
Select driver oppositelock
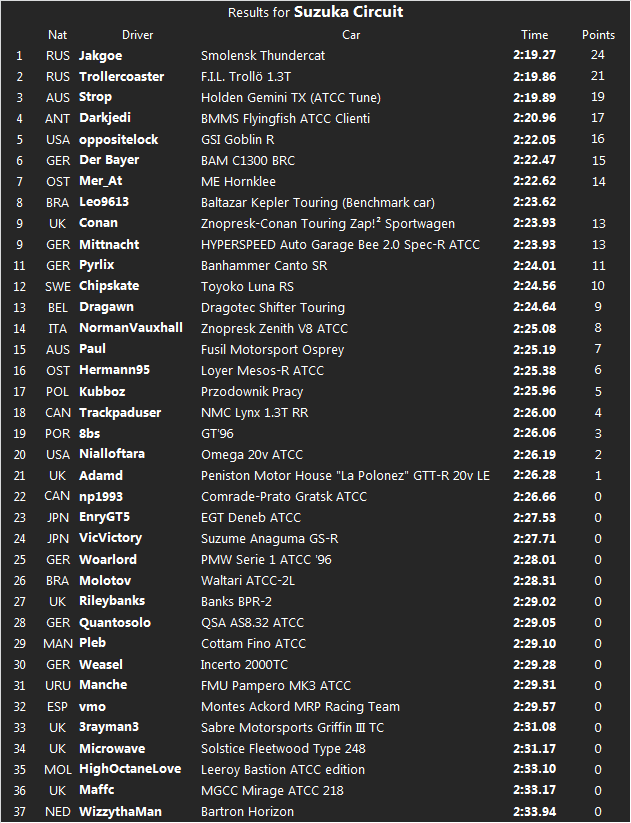pyautogui.click(x=118, y=140)
